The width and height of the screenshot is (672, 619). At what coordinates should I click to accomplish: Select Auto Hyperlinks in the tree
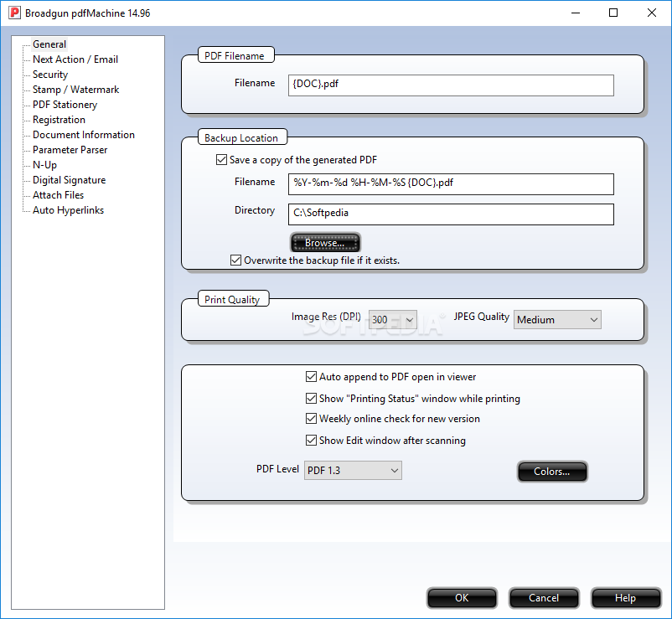click(68, 210)
